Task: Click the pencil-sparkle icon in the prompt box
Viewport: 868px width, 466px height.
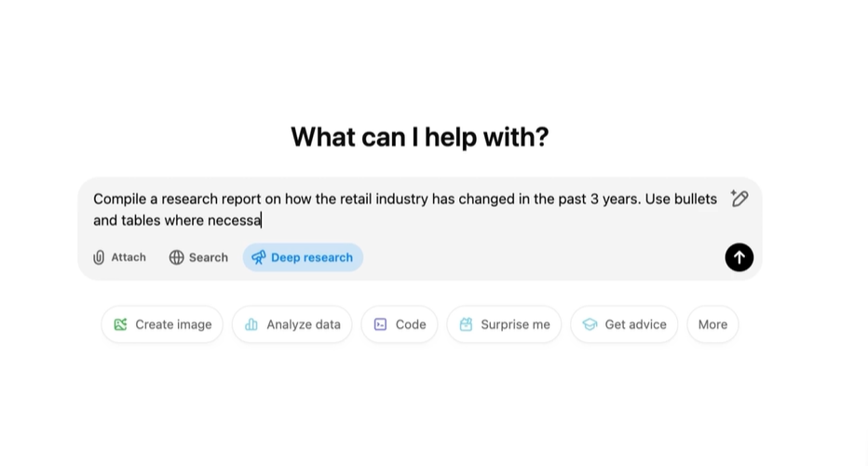Action: point(739,199)
